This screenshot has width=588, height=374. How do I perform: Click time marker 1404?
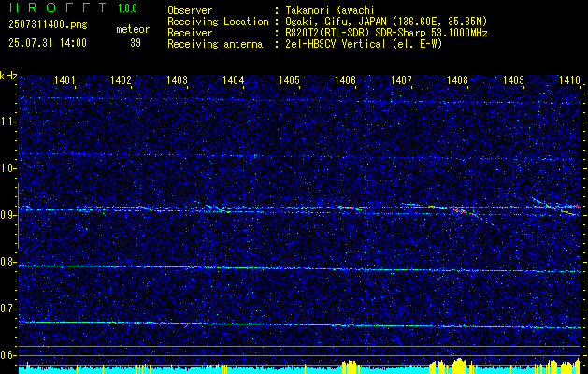point(233,79)
